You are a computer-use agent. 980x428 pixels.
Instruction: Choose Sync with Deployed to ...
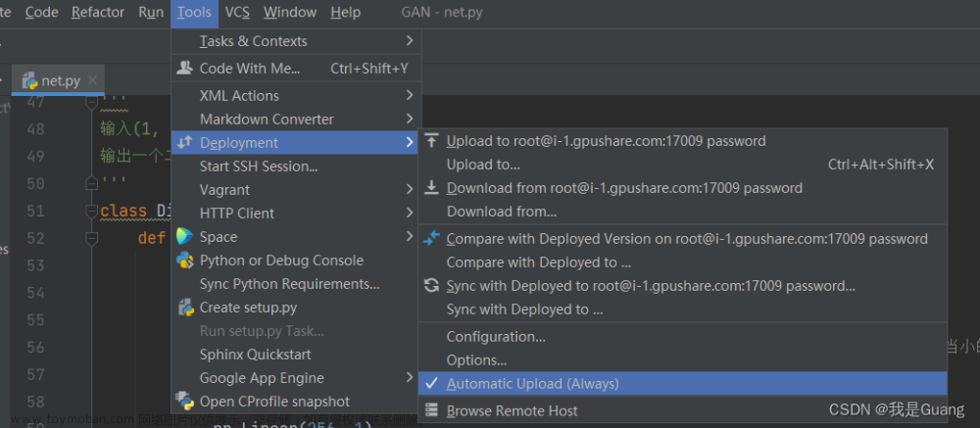click(682, 309)
